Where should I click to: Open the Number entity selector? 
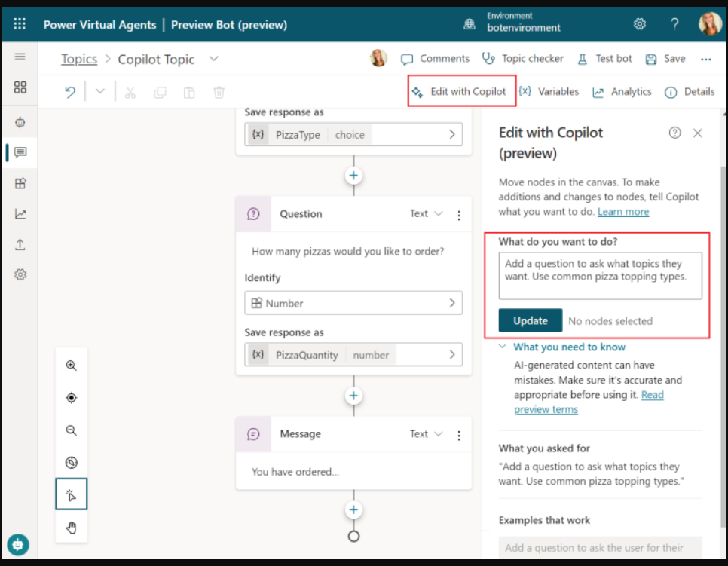pyautogui.click(x=353, y=303)
